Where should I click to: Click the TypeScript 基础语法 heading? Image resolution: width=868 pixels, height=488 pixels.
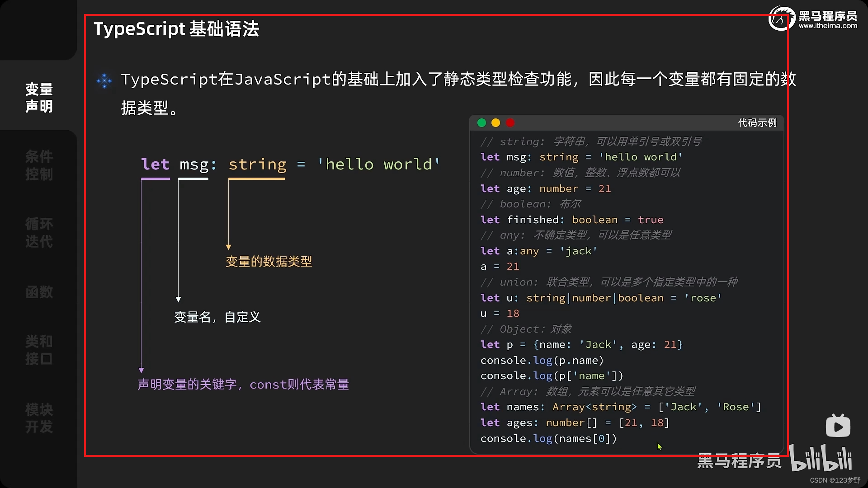point(176,29)
